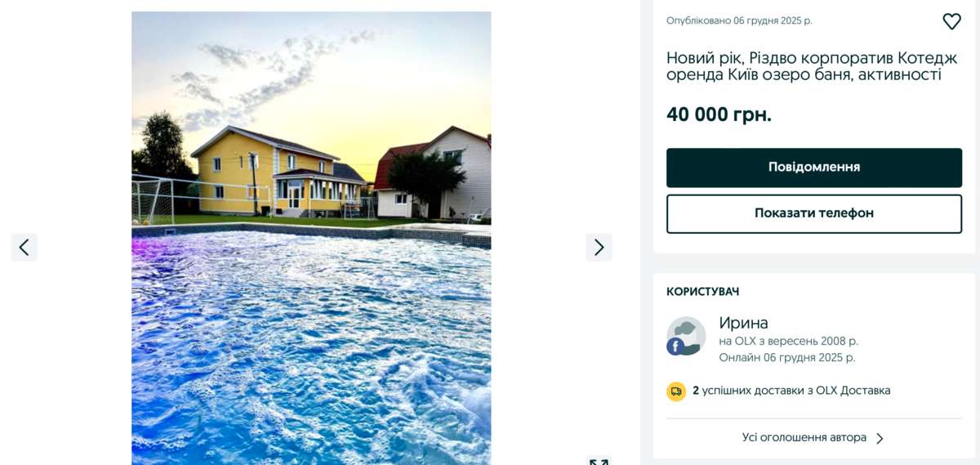Viewport: 980px width, 465px height.
Task: Open Ирина's profile avatar
Action: [686, 336]
